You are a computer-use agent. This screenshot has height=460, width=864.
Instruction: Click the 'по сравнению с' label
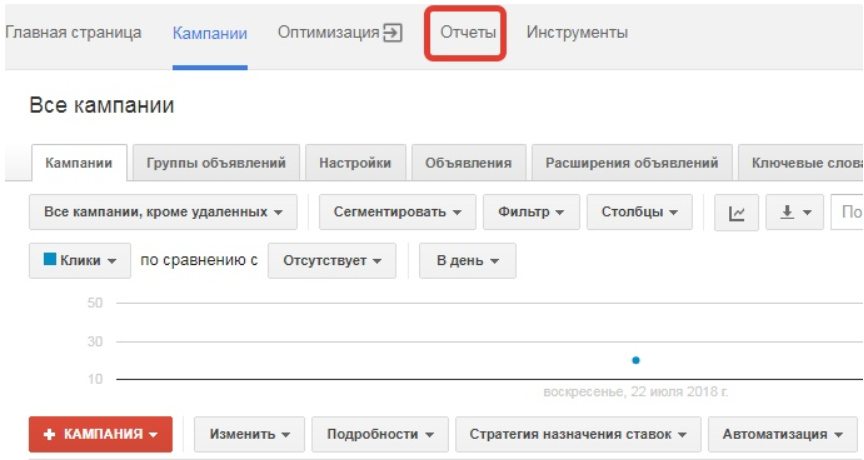[199, 261]
